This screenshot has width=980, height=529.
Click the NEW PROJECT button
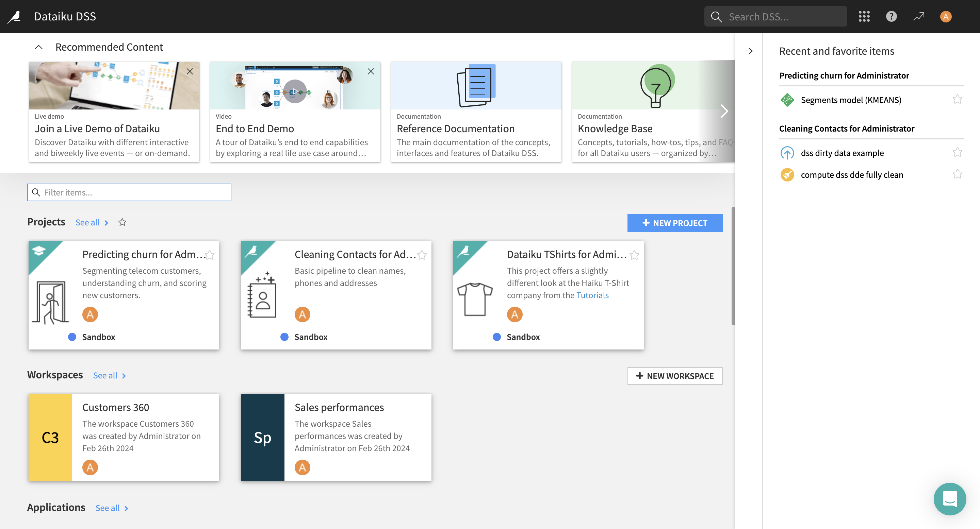[x=674, y=223]
